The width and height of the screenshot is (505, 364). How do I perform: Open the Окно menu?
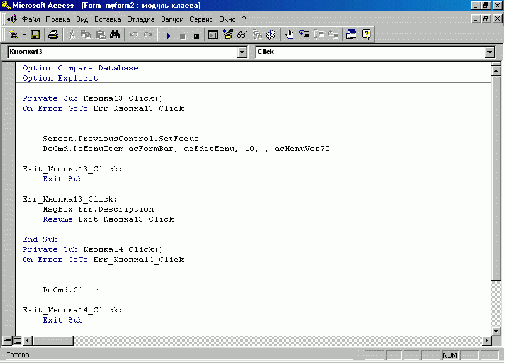click(x=227, y=19)
